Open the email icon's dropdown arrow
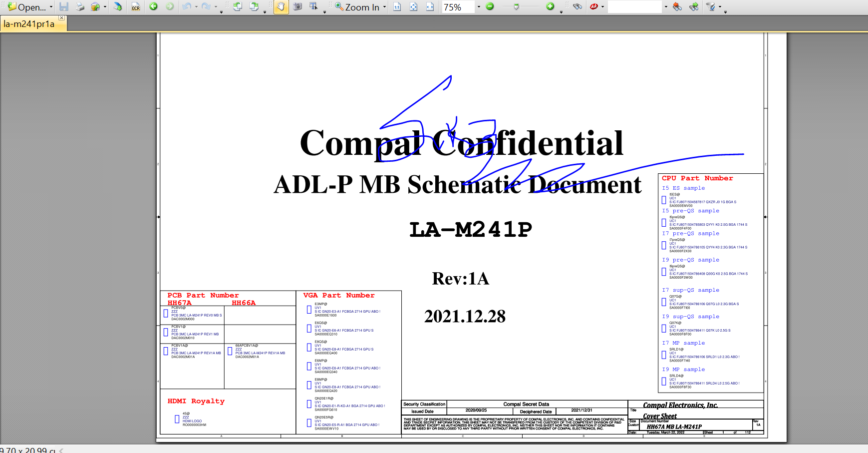 105,7
